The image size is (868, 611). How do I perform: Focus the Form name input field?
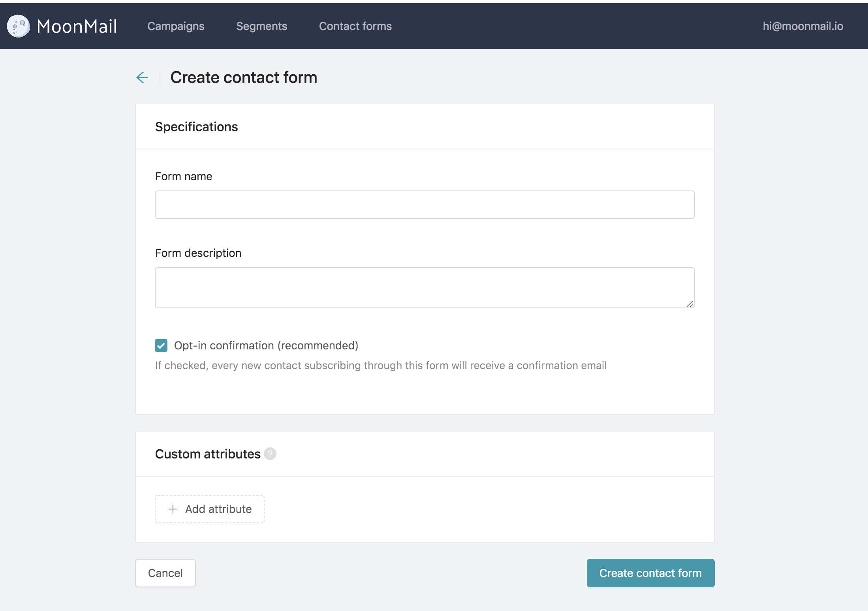[425, 205]
